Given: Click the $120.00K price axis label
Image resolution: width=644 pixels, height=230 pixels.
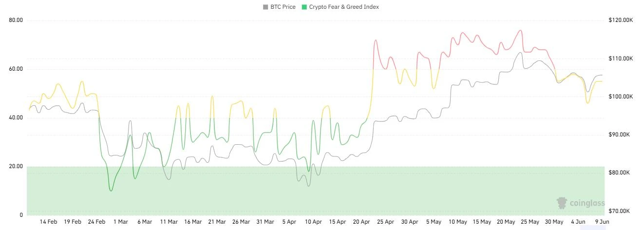Looking at the screenshot, I should click(x=621, y=20).
